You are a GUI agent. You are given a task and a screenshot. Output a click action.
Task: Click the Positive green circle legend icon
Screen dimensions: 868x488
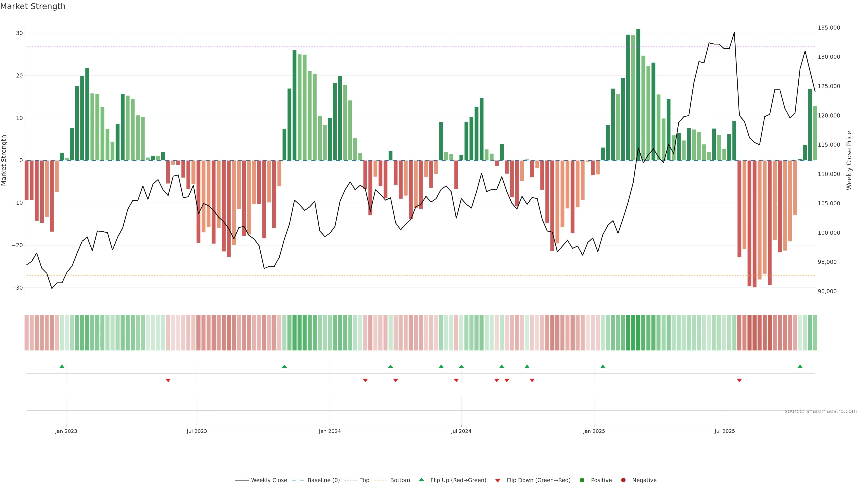click(x=582, y=480)
